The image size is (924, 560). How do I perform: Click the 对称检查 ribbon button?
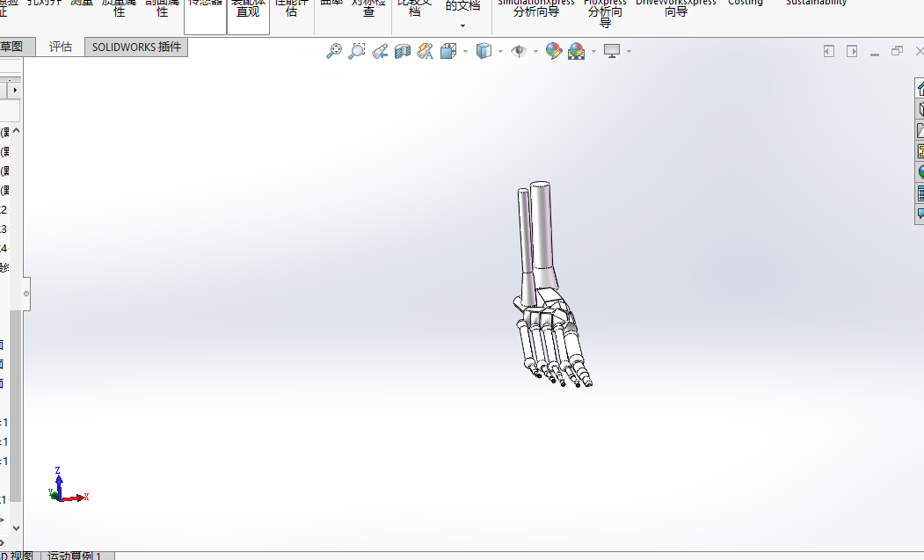pos(368,7)
